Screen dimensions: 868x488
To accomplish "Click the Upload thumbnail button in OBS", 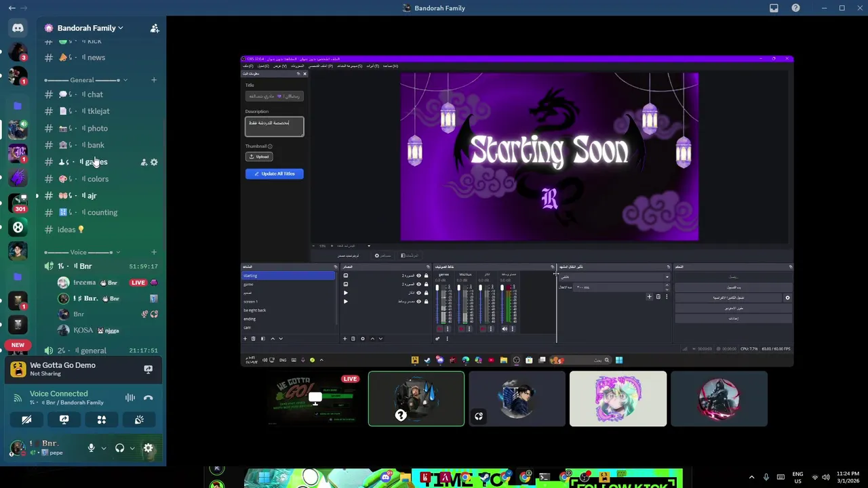I will click(x=259, y=157).
